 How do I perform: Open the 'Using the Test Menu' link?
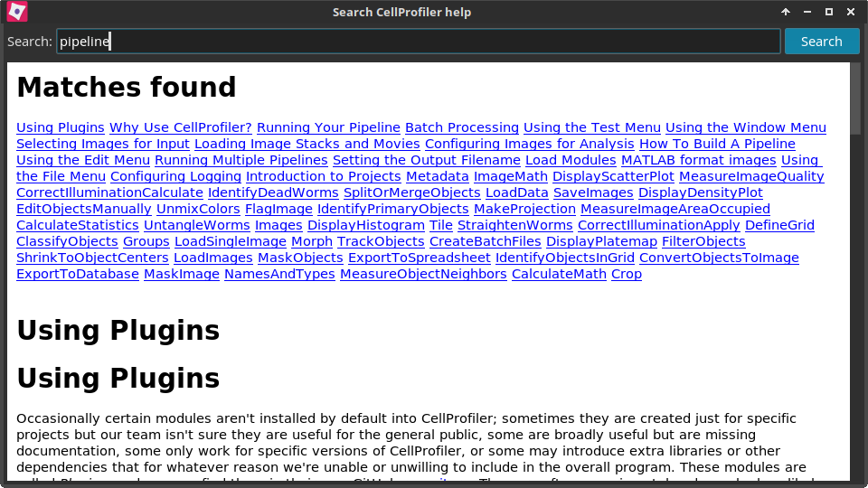[591, 127]
